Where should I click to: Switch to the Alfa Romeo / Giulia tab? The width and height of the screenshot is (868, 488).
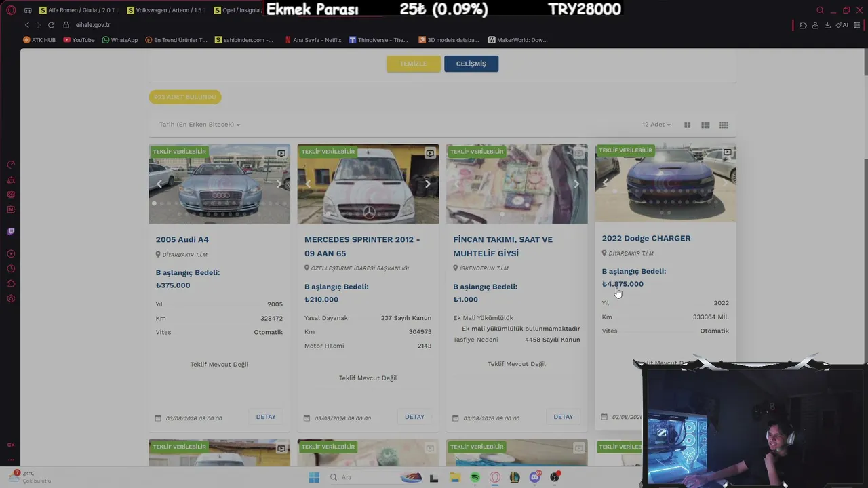(x=77, y=10)
